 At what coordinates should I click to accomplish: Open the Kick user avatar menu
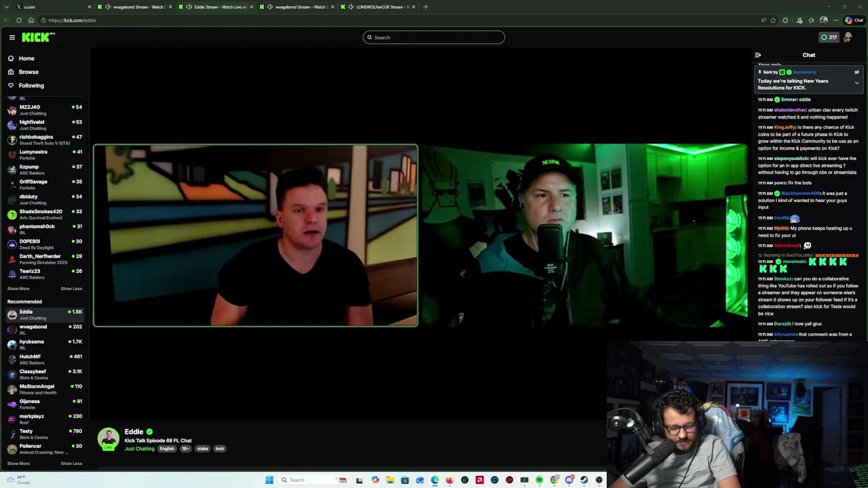[848, 37]
